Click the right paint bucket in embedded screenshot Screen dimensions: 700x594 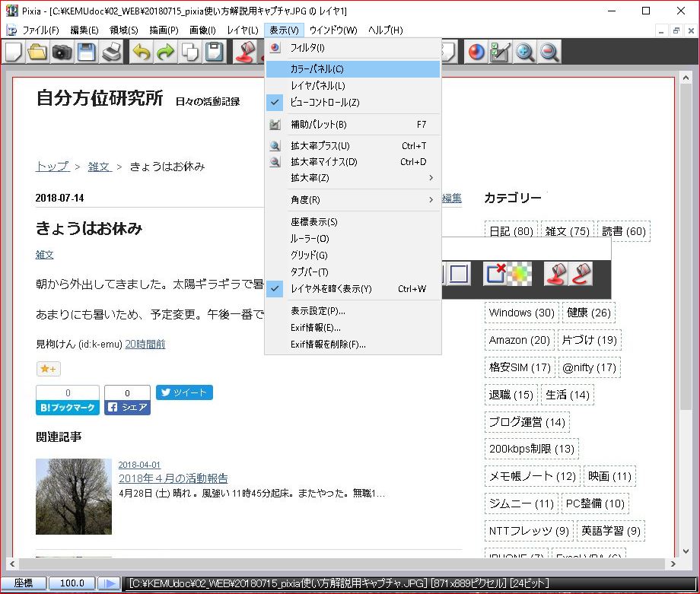point(581,274)
